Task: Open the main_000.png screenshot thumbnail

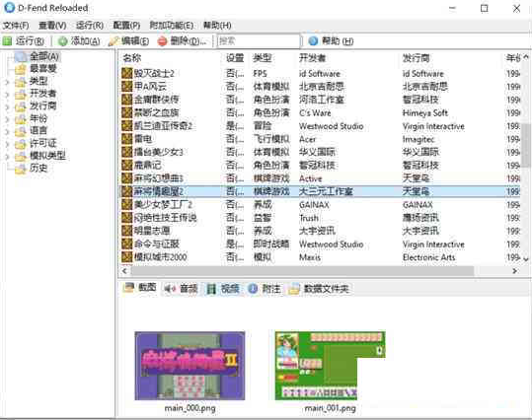Action: [190, 366]
